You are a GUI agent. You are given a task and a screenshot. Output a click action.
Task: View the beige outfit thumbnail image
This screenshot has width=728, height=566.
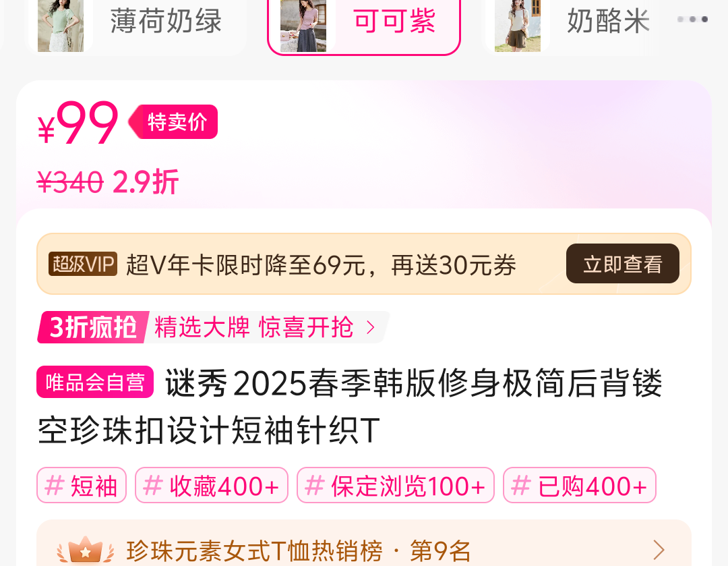pyautogui.click(x=518, y=25)
